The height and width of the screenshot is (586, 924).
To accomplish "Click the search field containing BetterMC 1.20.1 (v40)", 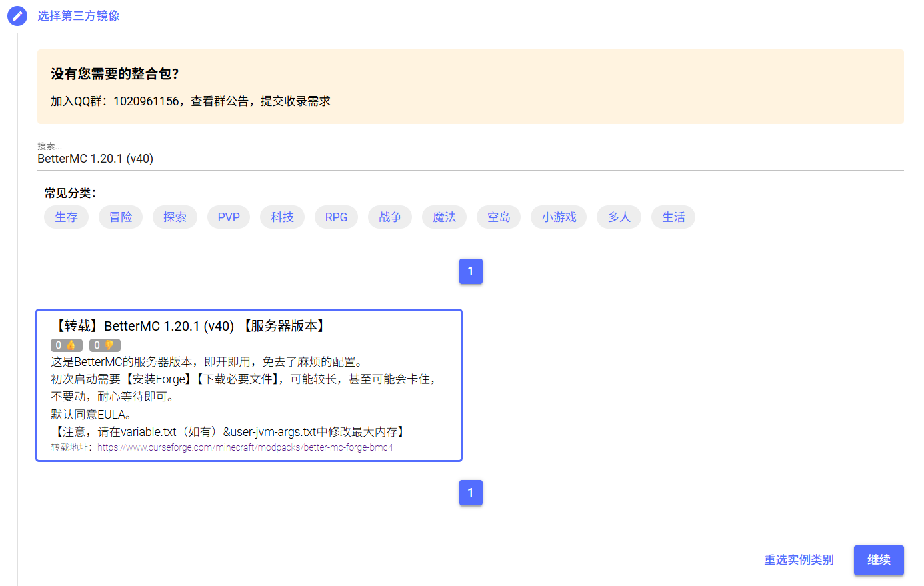I will coord(470,159).
